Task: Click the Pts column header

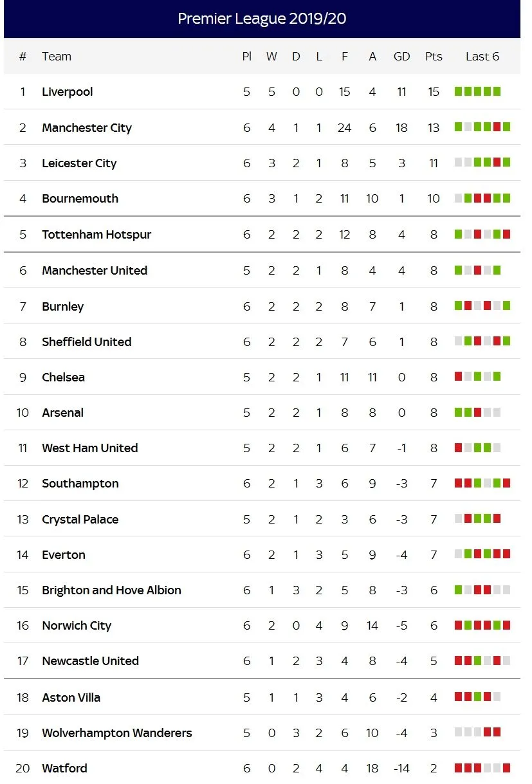Action: (434, 57)
